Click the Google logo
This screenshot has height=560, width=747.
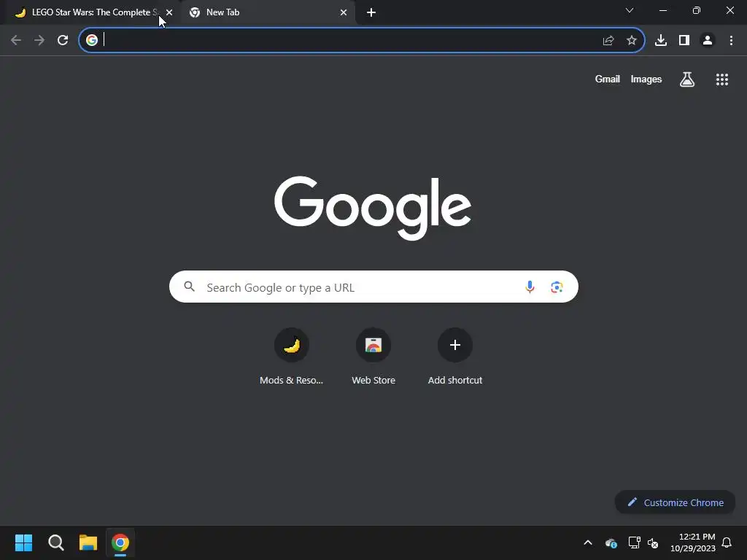[373, 208]
